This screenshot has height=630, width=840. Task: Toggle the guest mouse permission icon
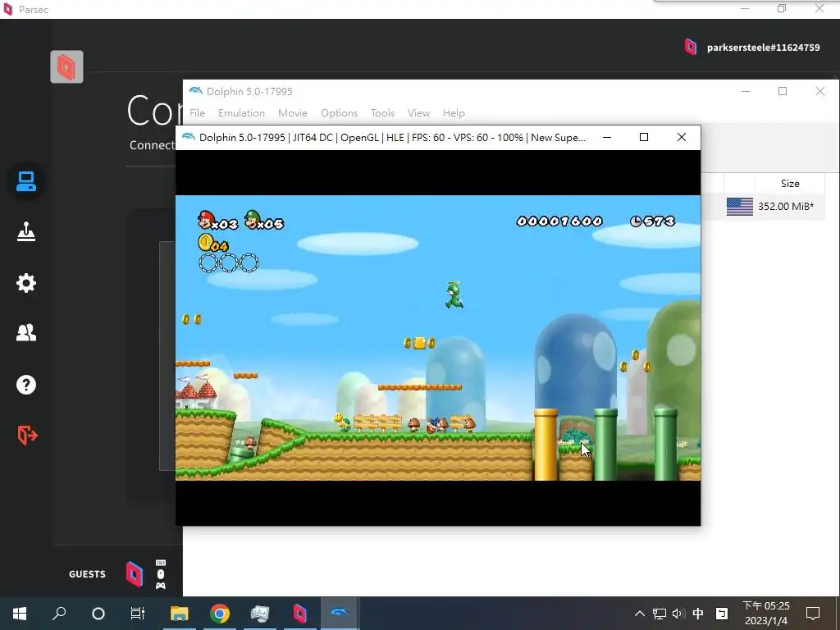(161, 573)
